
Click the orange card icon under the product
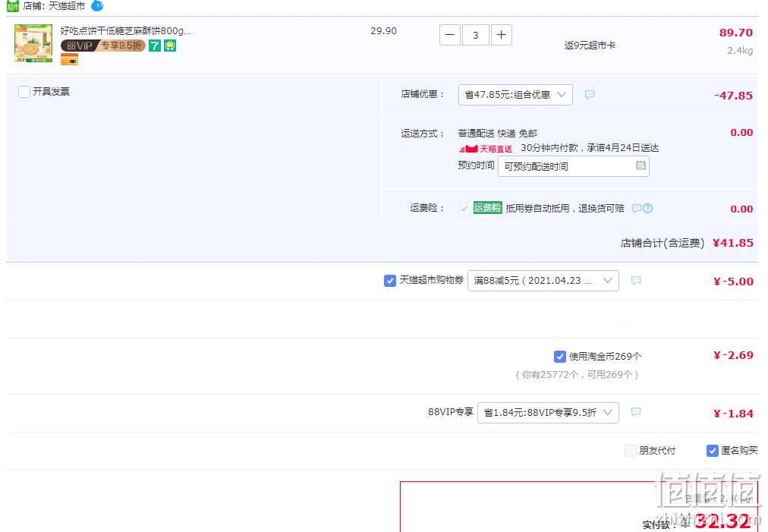point(69,59)
